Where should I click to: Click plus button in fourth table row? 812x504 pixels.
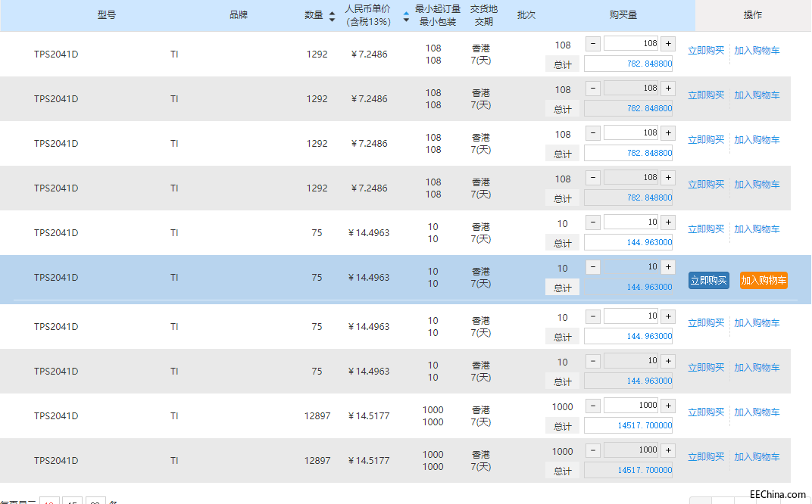pyautogui.click(x=668, y=177)
